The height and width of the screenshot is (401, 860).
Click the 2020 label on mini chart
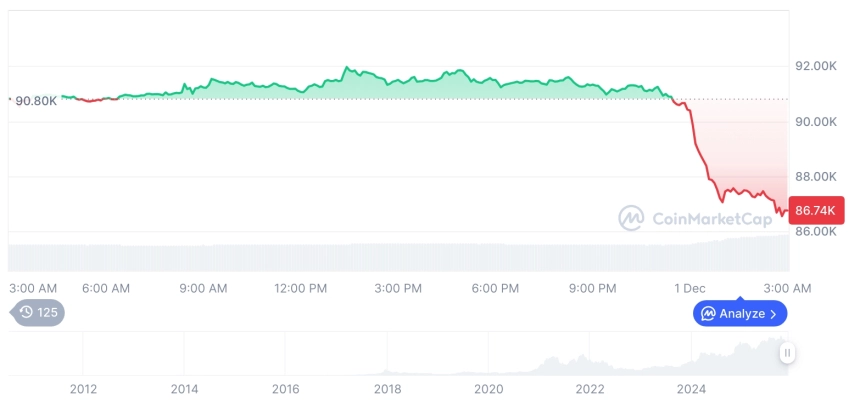pyautogui.click(x=488, y=389)
